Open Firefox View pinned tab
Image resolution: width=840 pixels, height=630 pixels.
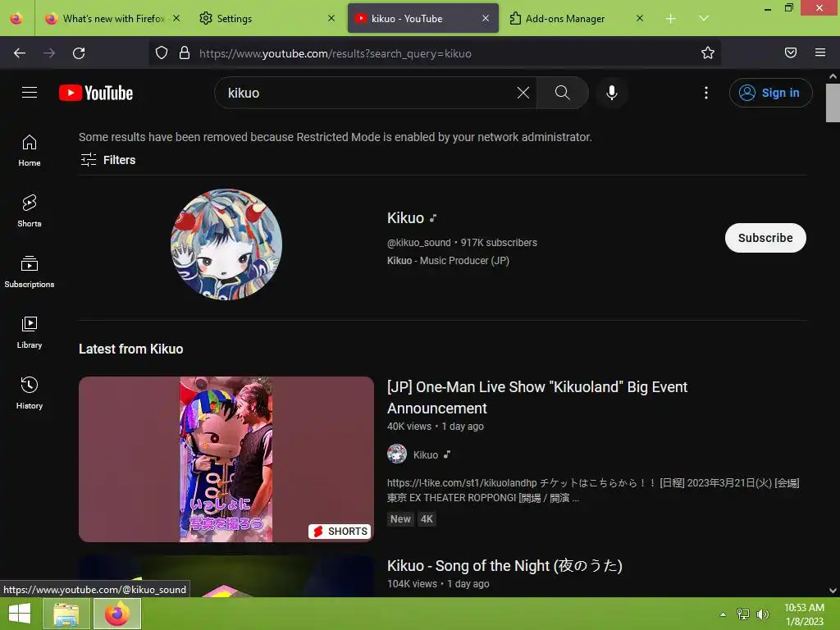pyautogui.click(x=16, y=18)
